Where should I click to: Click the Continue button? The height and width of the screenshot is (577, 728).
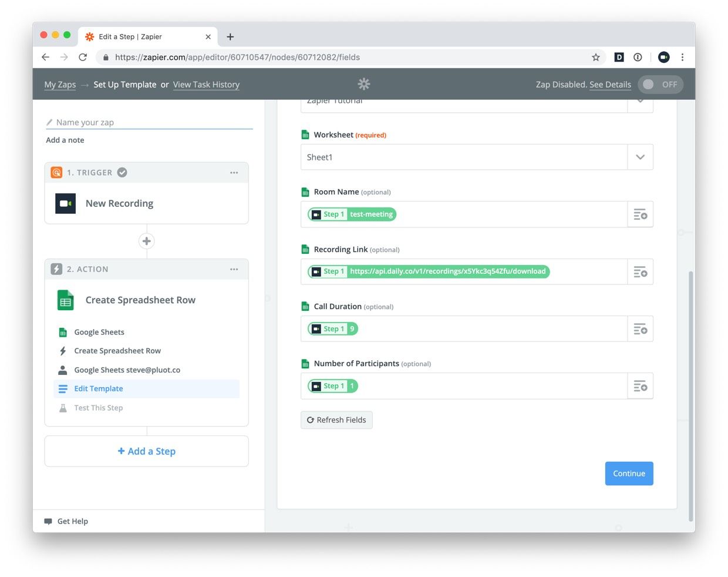click(x=629, y=474)
